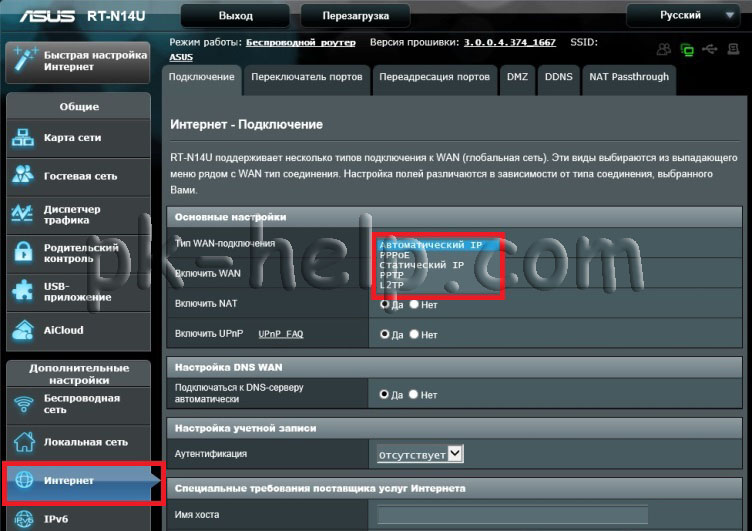Image resolution: width=752 pixels, height=531 pixels.
Task: Open Quick Internet Setup wizard icon
Action: [x=24, y=59]
